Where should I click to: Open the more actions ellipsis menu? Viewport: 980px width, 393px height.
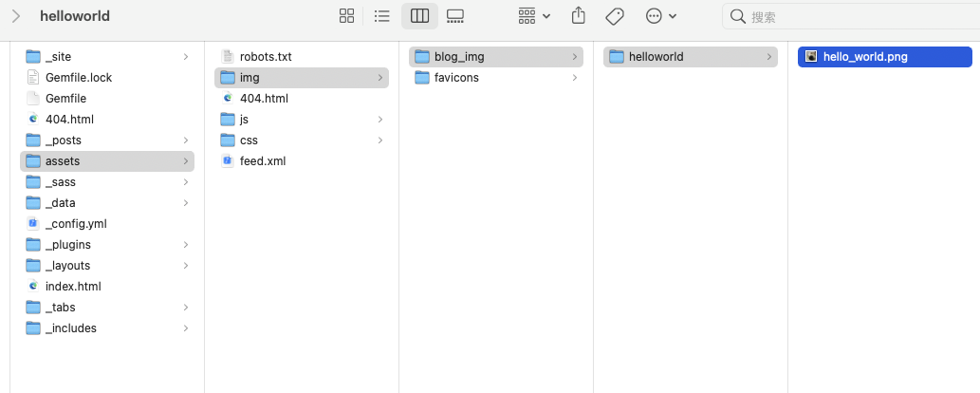660,16
